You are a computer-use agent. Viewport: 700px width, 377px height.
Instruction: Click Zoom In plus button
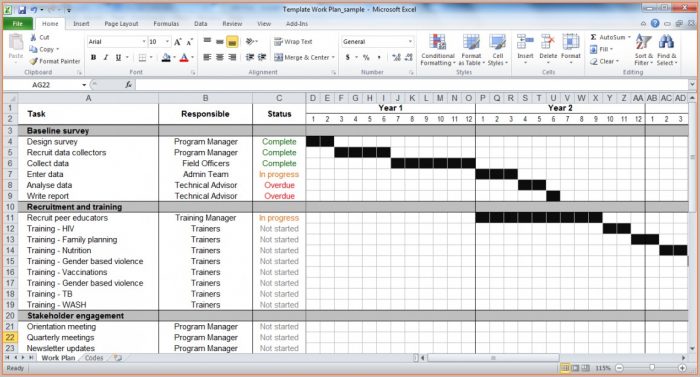tap(682, 368)
